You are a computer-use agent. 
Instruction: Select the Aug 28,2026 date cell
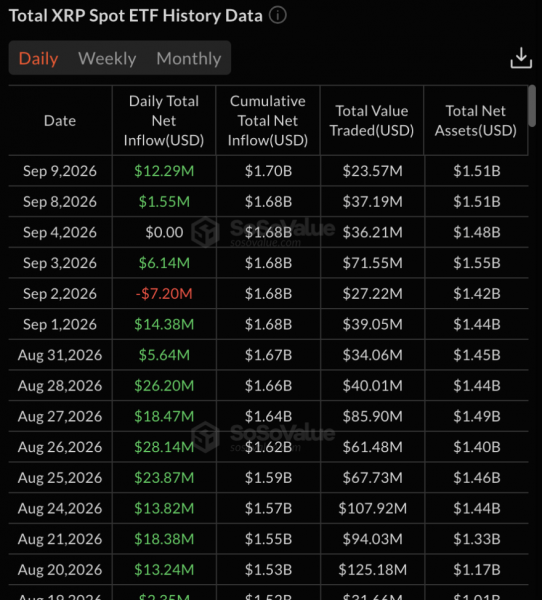coord(60,386)
